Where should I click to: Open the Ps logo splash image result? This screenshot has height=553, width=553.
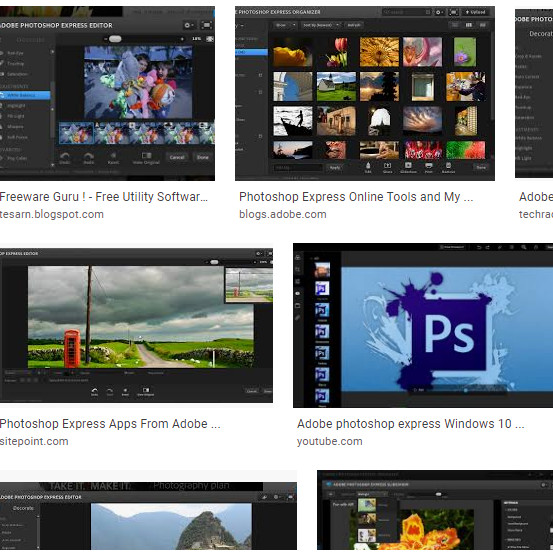coord(423,325)
